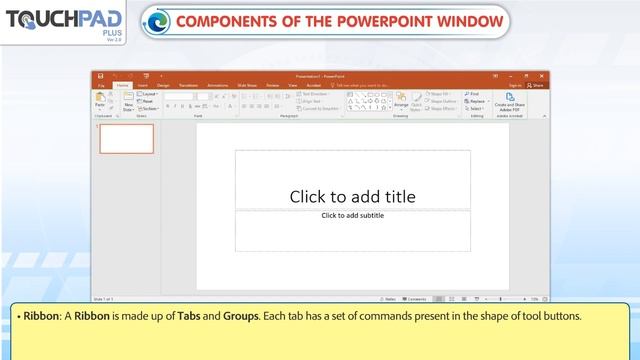Viewport: 640px width, 360px height.
Task: Click the Reset slide button
Action: tap(145, 101)
